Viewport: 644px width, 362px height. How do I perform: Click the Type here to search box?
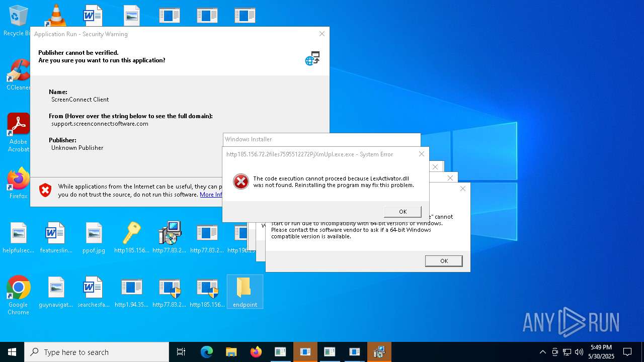97,352
